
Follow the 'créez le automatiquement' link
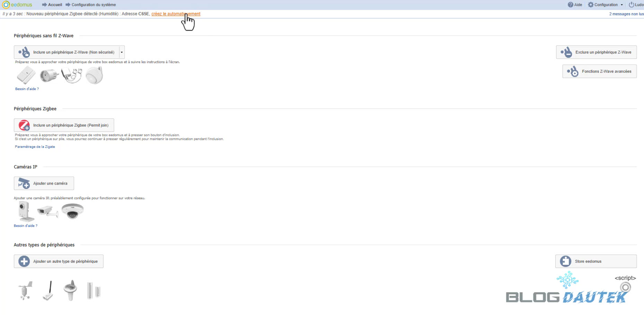tap(176, 14)
